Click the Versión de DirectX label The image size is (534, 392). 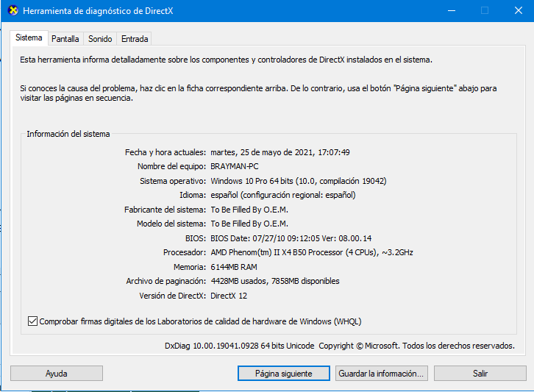coord(173,296)
